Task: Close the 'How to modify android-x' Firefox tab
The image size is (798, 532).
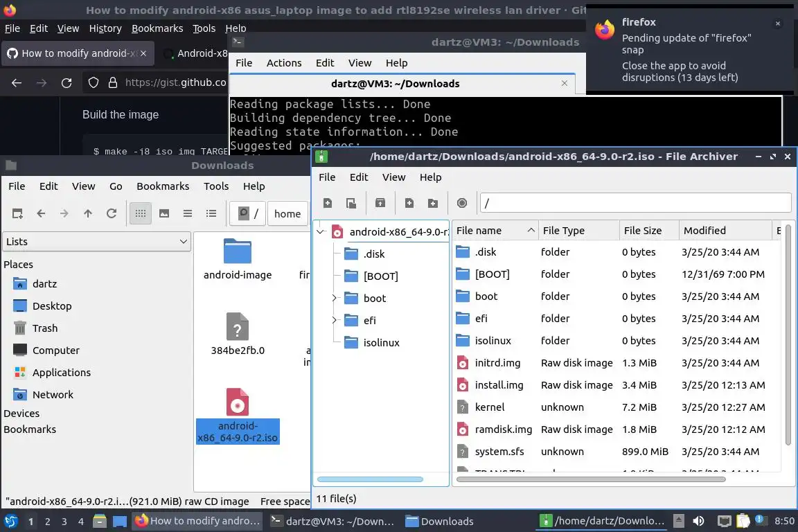Action: (x=143, y=53)
